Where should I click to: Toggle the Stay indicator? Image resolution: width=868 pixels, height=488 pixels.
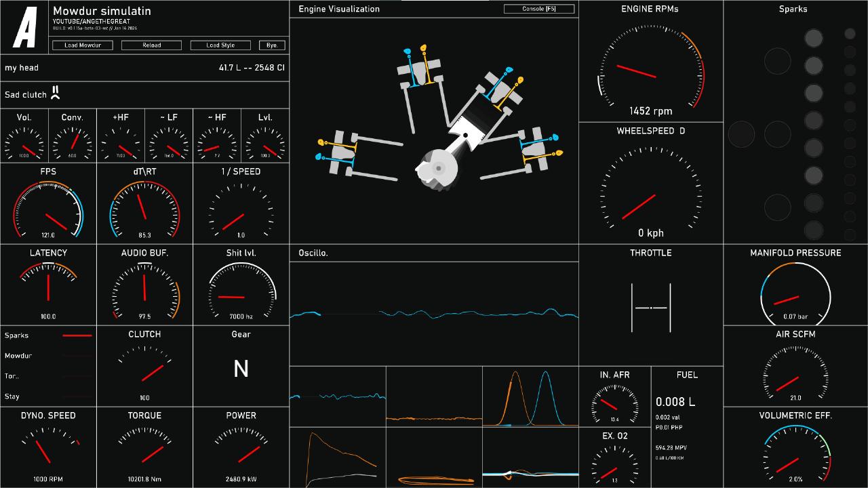[x=77, y=396]
